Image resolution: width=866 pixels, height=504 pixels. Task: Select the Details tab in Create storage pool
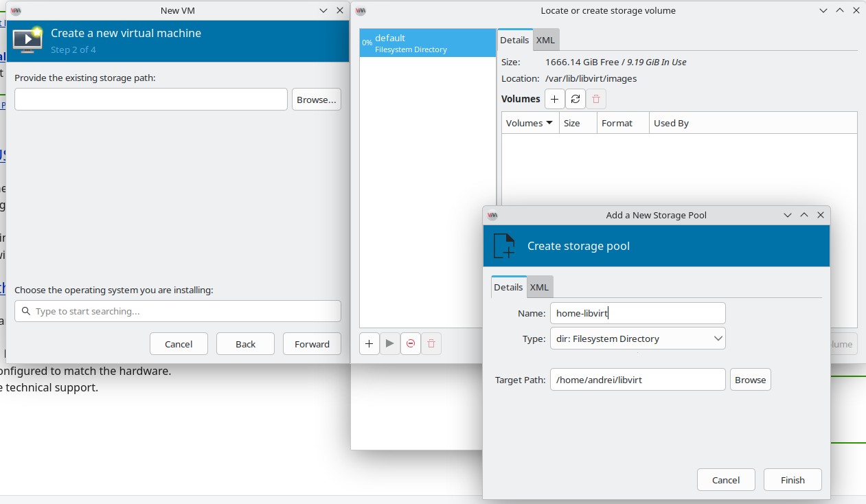pos(508,287)
